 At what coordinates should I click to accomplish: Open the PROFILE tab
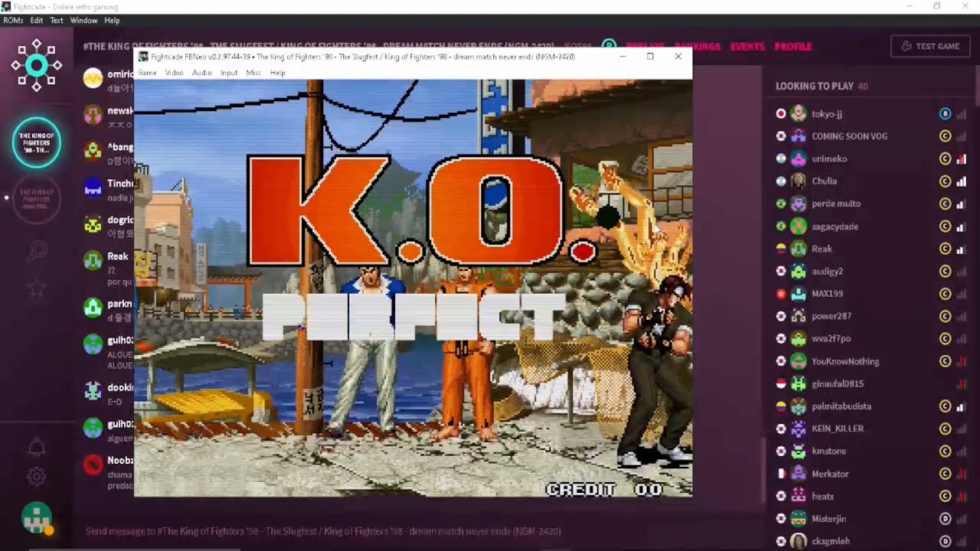(x=793, y=46)
